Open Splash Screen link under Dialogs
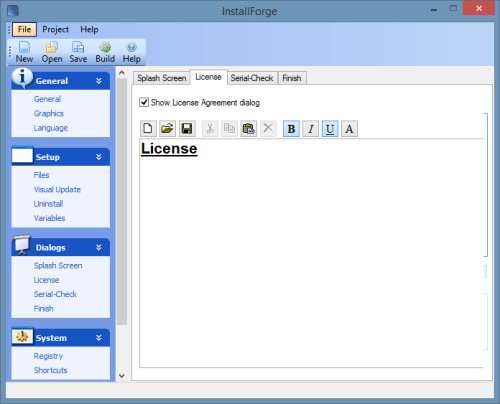Viewport: 500px width, 404px height. (x=58, y=266)
